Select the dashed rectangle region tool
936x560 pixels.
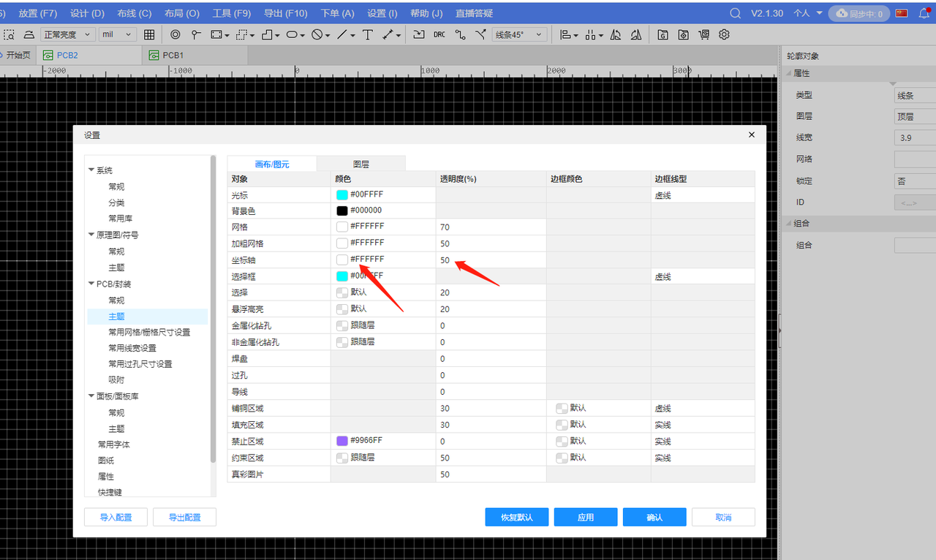[x=243, y=34]
